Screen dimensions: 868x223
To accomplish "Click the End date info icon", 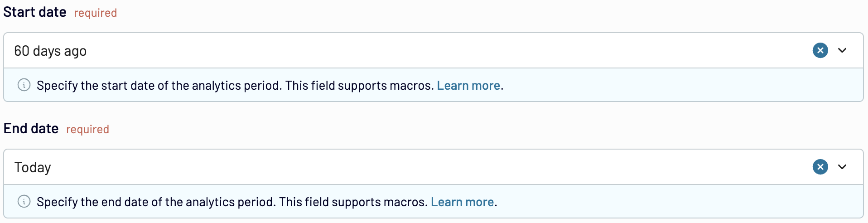I will [x=24, y=201].
